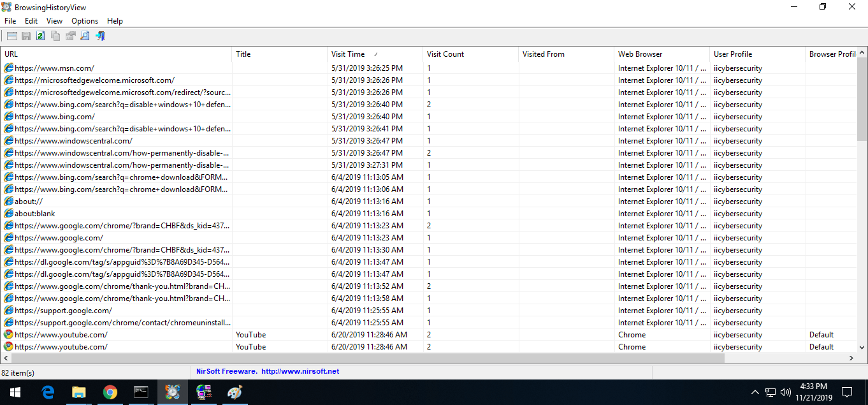The image size is (868, 405).
Task: Click the horizontal scrollbar right arrow
Action: 851,358
